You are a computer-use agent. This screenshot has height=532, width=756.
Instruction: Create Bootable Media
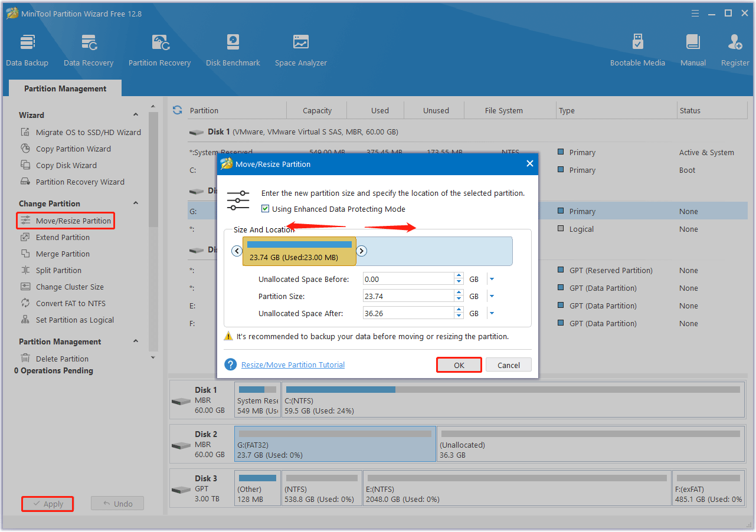pos(637,51)
